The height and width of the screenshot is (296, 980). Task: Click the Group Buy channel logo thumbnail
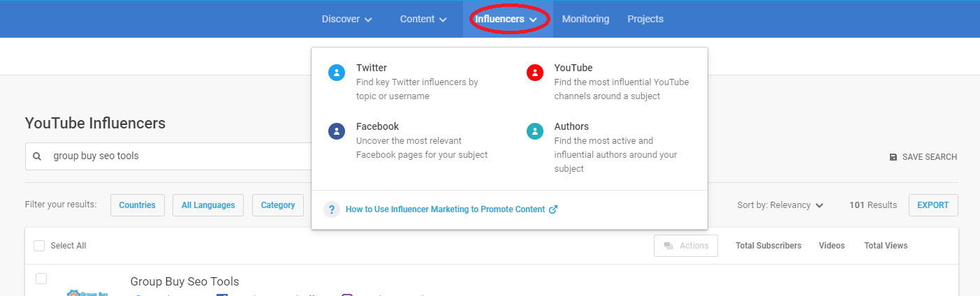pyautogui.click(x=88, y=291)
